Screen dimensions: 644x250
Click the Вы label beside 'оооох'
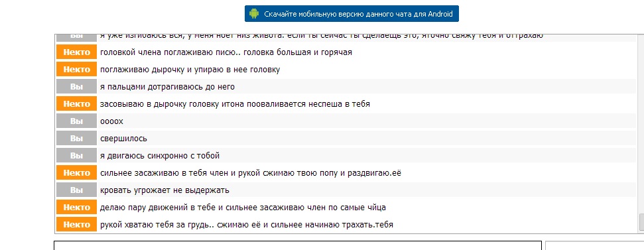[x=76, y=121]
